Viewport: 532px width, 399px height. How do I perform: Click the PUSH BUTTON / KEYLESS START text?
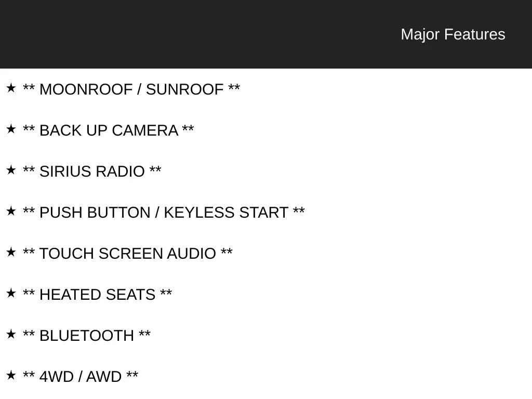[164, 212]
